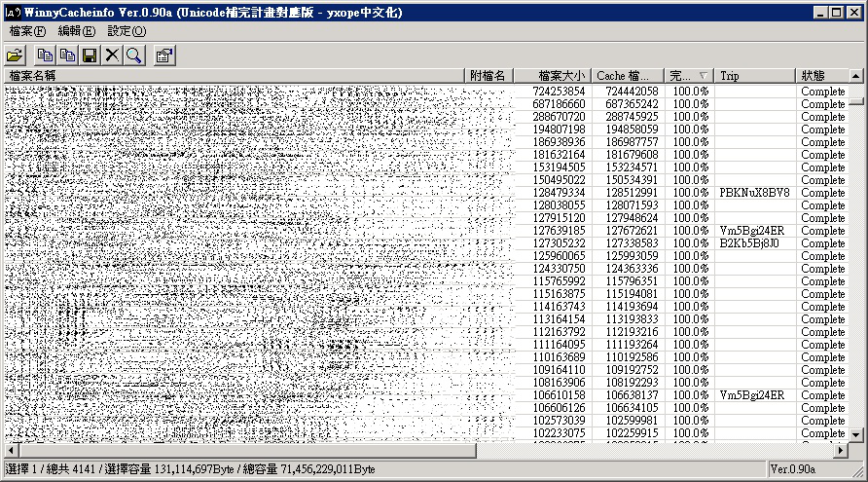Image resolution: width=868 pixels, height=482 pixels.
Task: Select the file size cell 687186660
Action: point(559,104)
